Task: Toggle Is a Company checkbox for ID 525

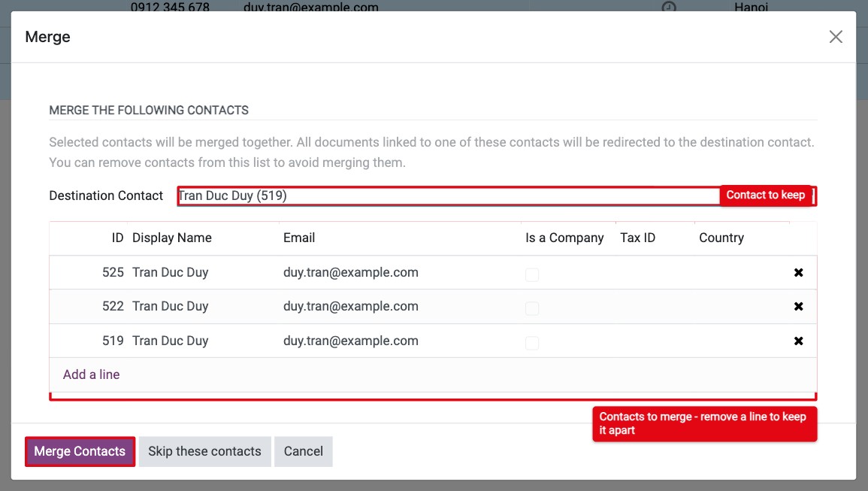Action: [532, 274]
